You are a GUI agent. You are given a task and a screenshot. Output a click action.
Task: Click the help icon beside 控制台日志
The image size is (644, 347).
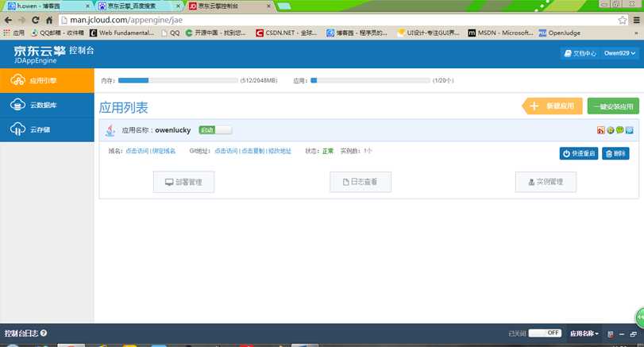click(44, 333)
